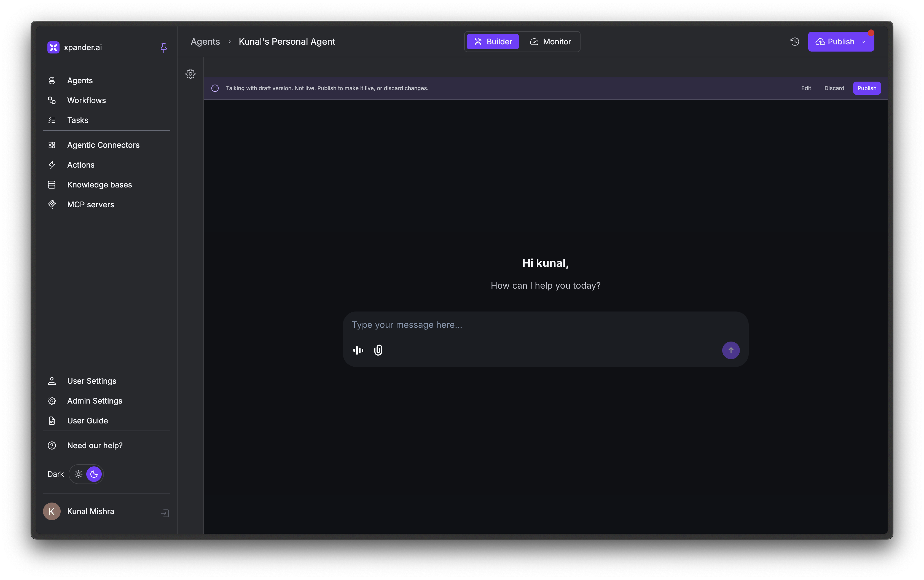Screen dimensions: 924x580
Task: Open the Knowledge bases section
Action: click(99, 184)
